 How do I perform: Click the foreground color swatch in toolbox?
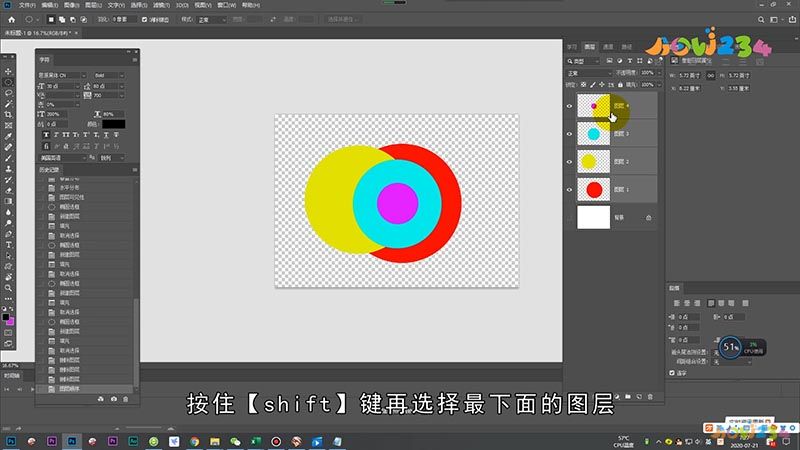click(x=6, y=317)
